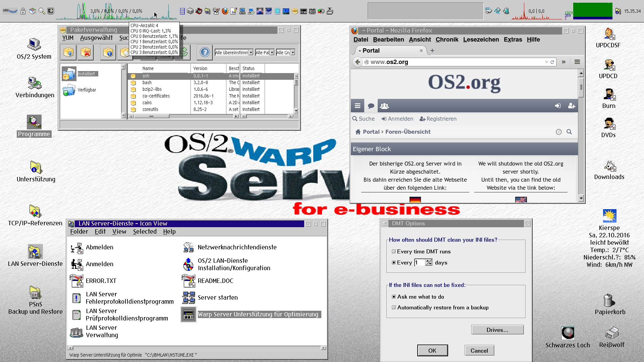Click the Firefox page vertical scrollbar thumb
This screenshot has width=644, height=362.
point(581,87)
